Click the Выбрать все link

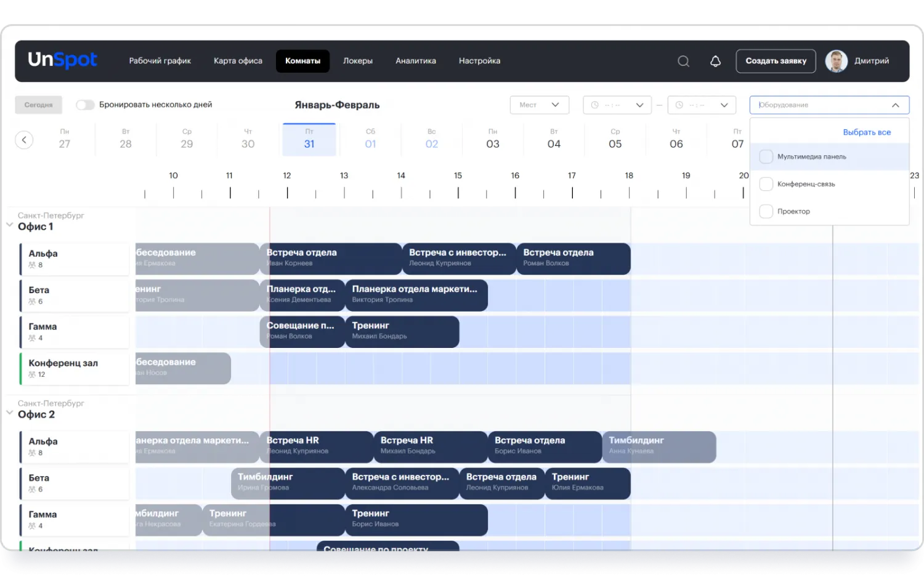866,132
